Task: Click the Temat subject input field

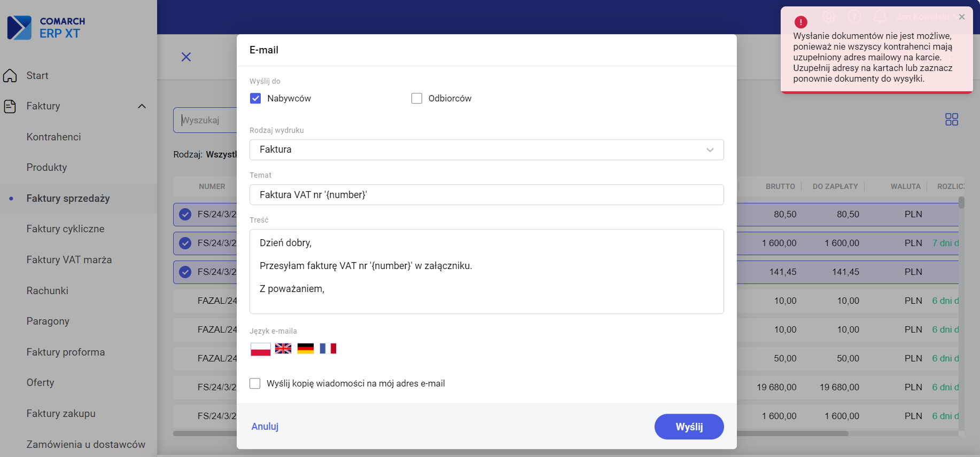Action: [486, 195]
